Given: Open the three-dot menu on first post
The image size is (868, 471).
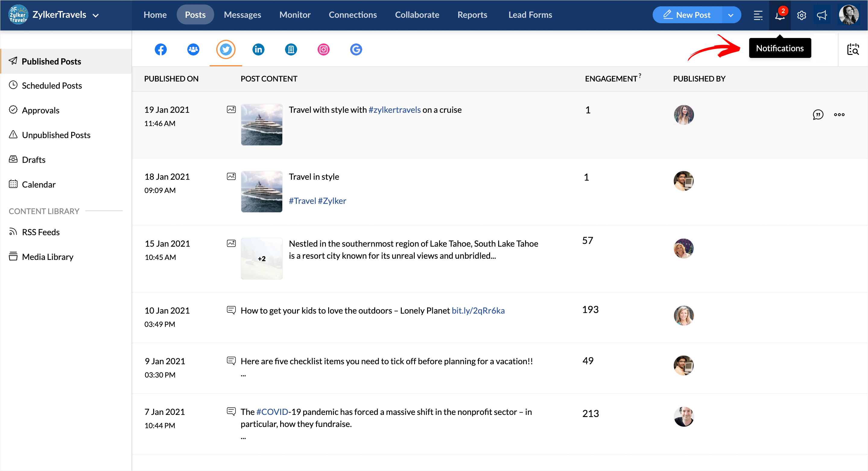Looking at the screenshot, I should click(839, 115).
